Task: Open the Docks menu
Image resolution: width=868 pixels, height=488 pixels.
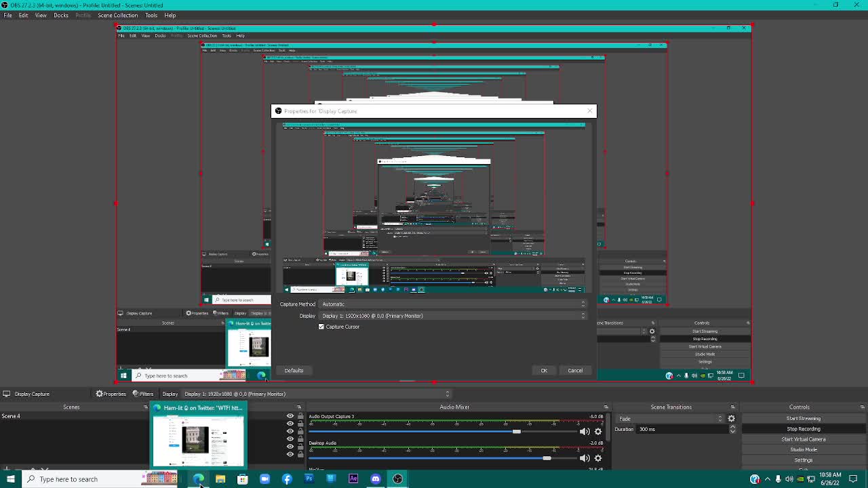Action: click(61, 15)
